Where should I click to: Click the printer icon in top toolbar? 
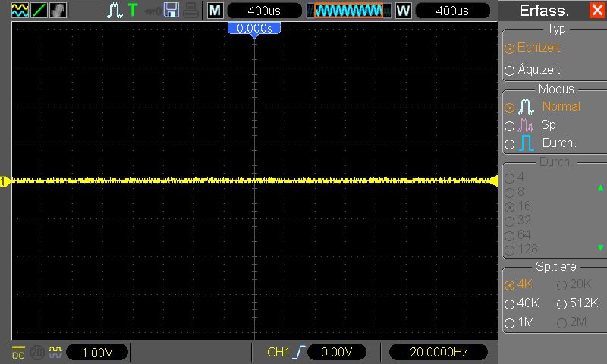point(191,11)
